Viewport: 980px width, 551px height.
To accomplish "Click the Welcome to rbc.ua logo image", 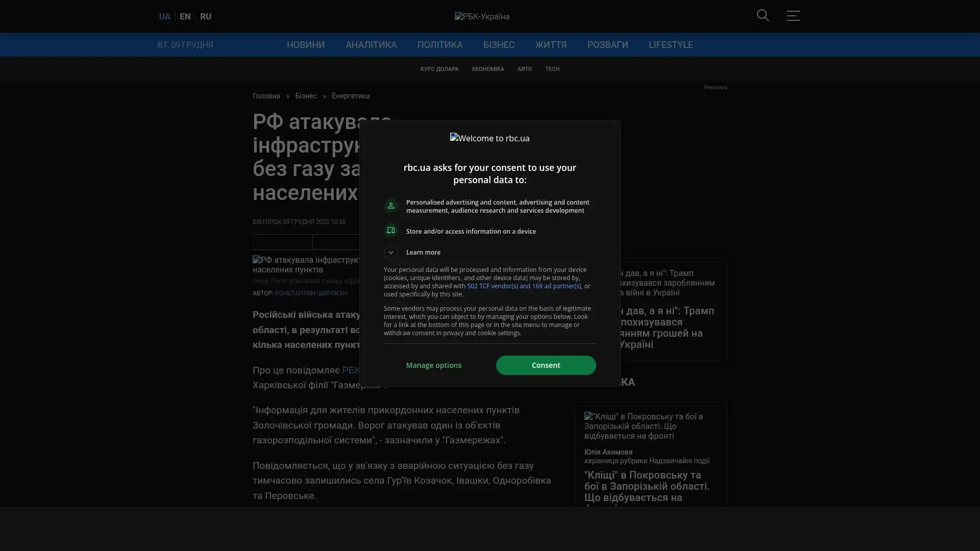I will point(489,138).
